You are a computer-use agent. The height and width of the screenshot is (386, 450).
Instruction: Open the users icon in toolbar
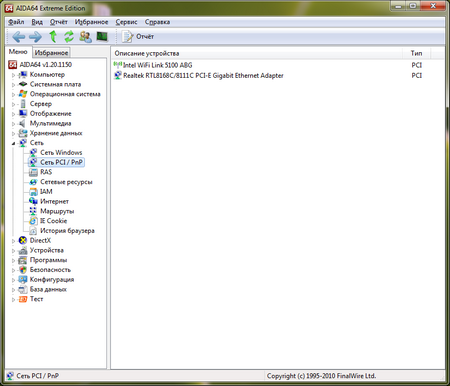(85, 36)
